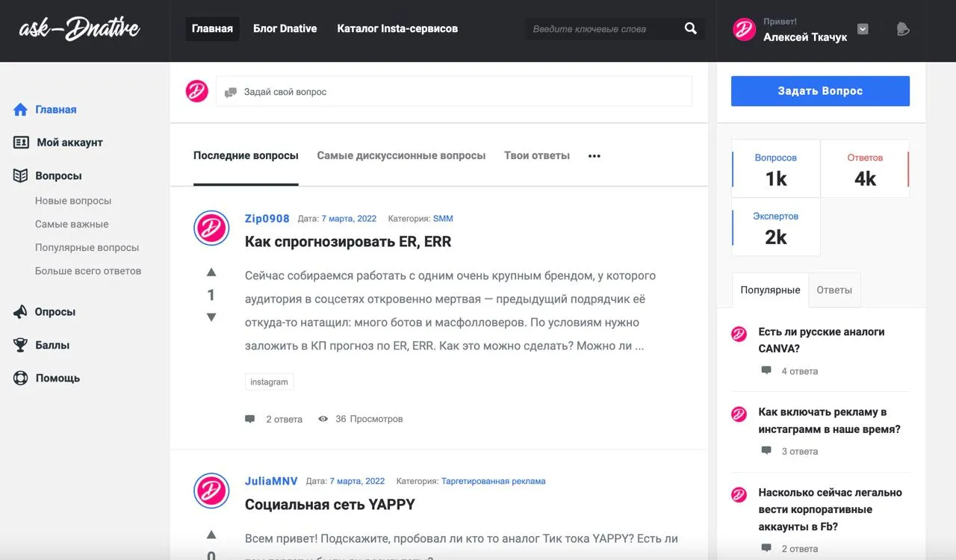Image resolution: width=956 pixels, height=560 pixels.
Task: Downvote the Как спрогнозировать ER, ERR question
Action: pos(211,317)
